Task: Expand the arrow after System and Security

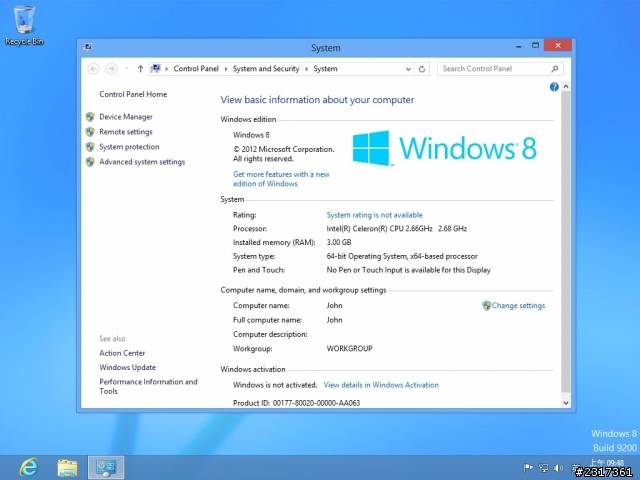Action: coord(306,69)
